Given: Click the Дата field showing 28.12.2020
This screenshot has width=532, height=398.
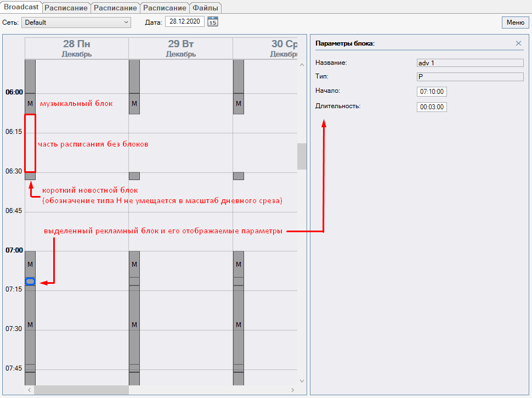Looking at the screenshot, I should coord(185,21).
